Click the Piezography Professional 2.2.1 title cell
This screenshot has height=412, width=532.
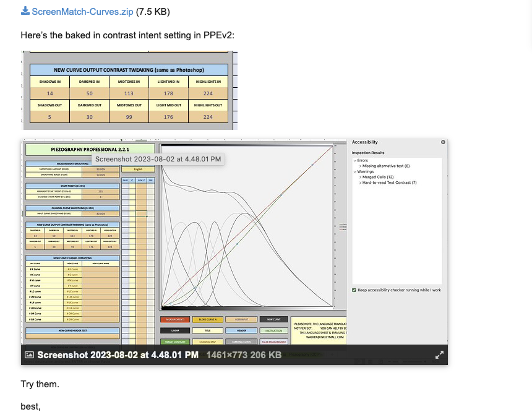89,149
